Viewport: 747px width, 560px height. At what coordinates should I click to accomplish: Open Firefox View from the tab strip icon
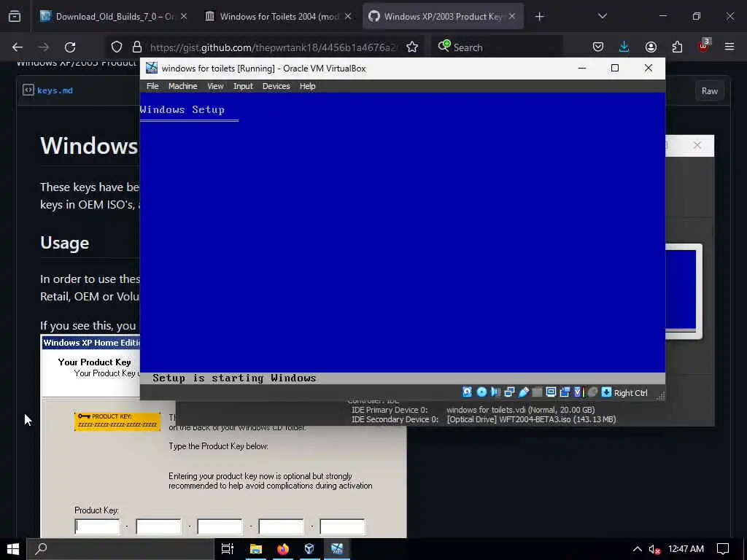point(15,16)
